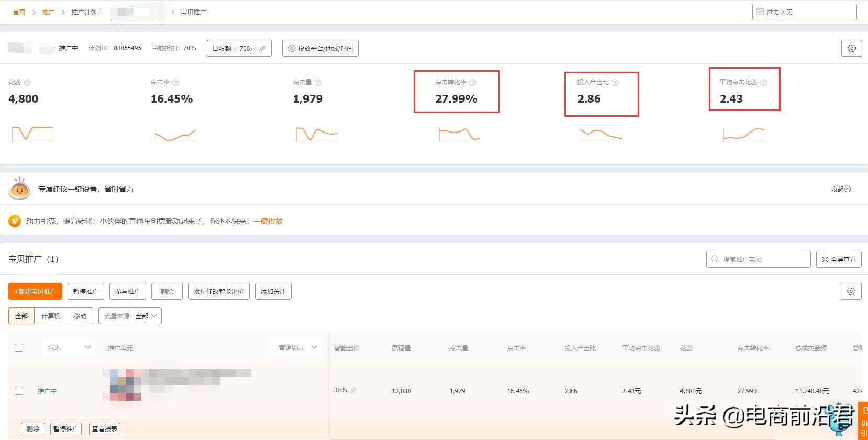868x440 pixels.
Task: Edit daily budget via pencil icon
Action: click(262, 49)
